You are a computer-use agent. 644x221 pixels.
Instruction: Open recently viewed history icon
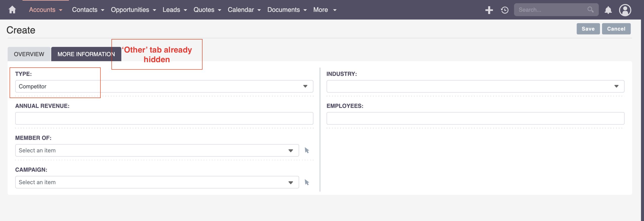point(504,10)
